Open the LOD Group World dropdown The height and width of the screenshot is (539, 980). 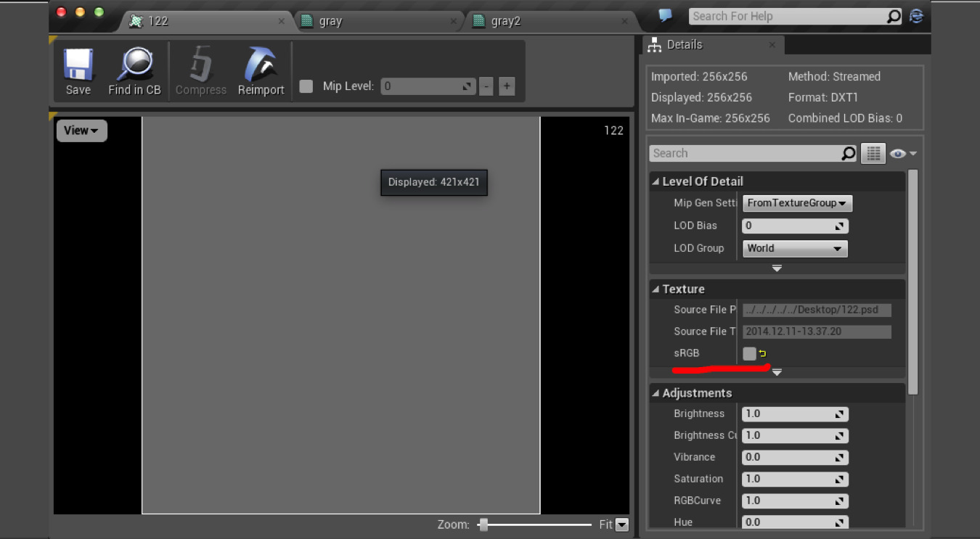[794, 248]
